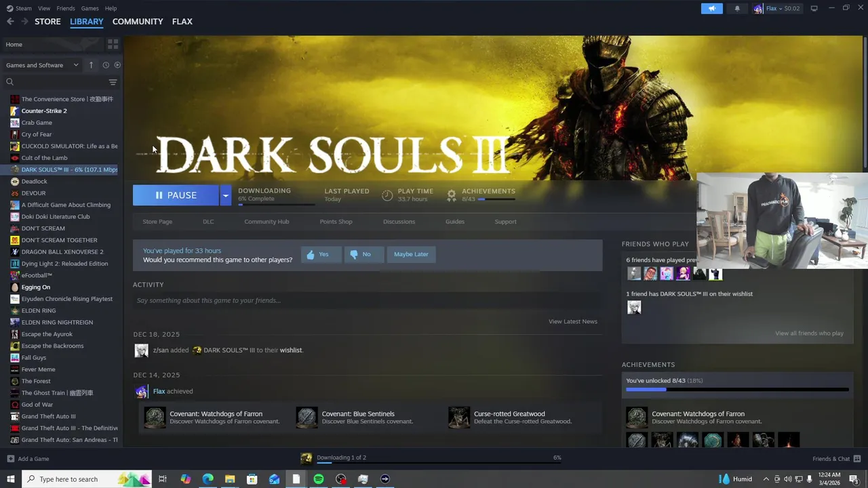
Task: Open the notifications bell
Action: click(737, 9)
